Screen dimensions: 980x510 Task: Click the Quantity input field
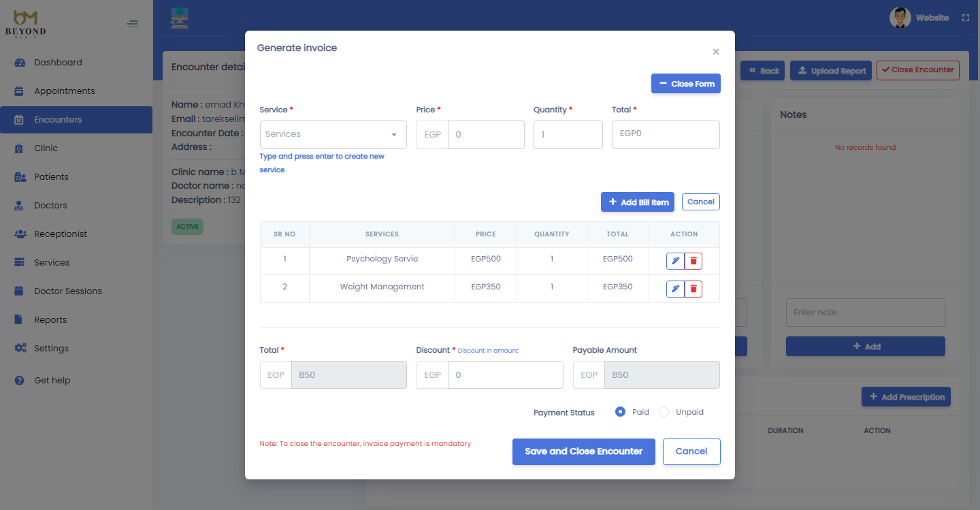568,135
